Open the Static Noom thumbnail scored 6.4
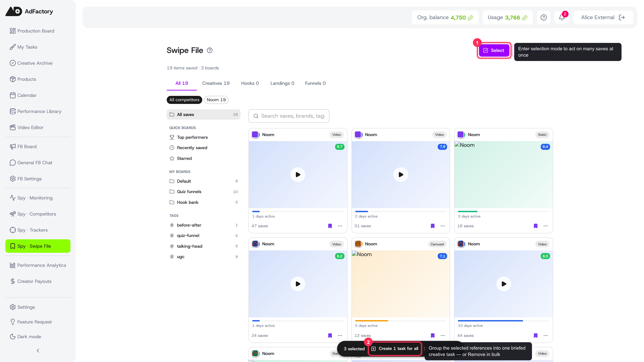This screenshot has width=644, height=362. [x=503, y=175]
